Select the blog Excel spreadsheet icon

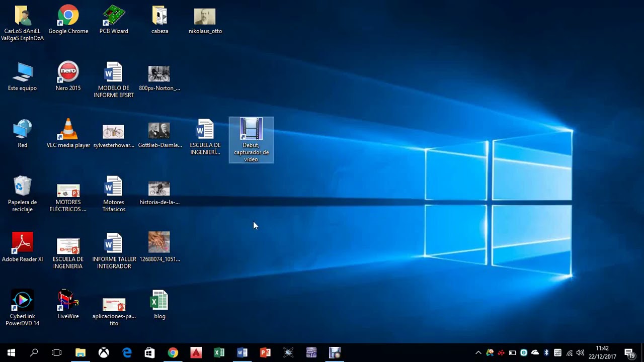(x=159, y=305)
